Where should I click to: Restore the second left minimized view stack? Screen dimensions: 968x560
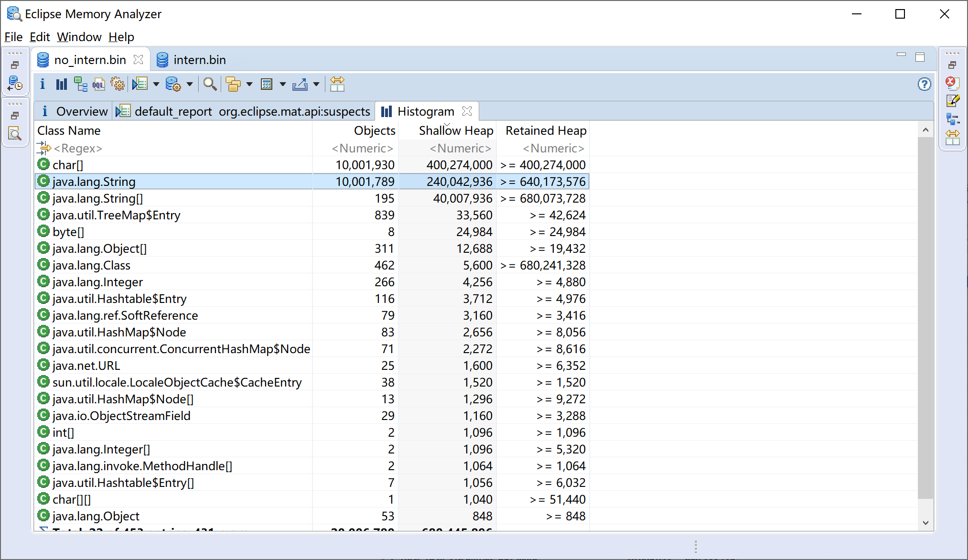pyautogui.click(x=15, y=116)
